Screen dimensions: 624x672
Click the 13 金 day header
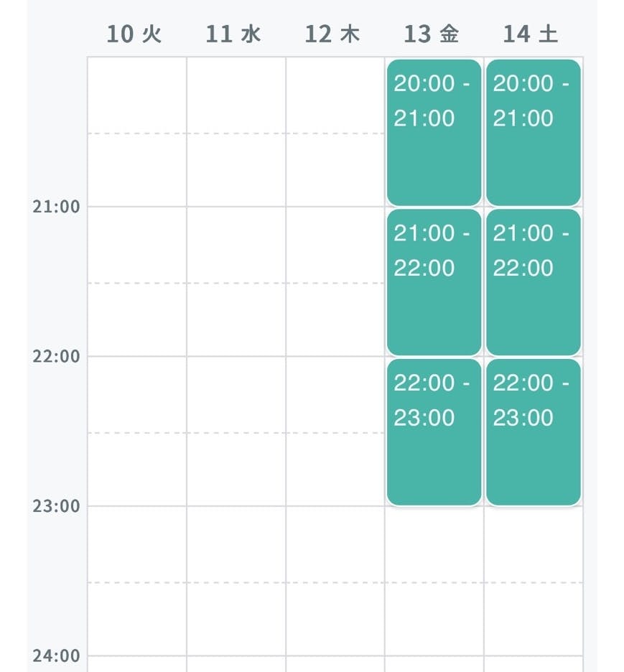point(432,34)
